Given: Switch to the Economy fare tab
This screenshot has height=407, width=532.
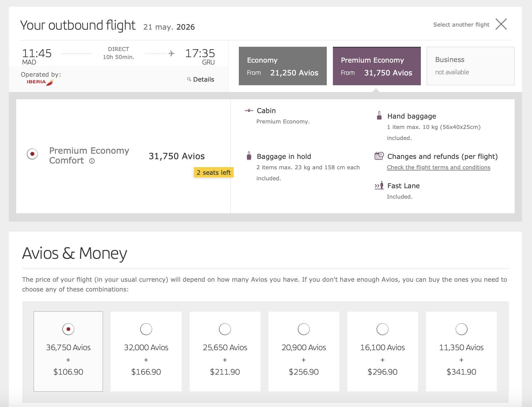Looking at the screenshot, I should point(282,66).
